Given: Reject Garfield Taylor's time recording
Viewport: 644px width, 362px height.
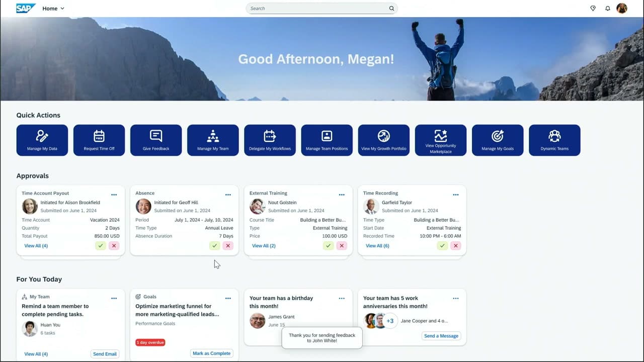Looking at the screenshot, I should 456,246.
